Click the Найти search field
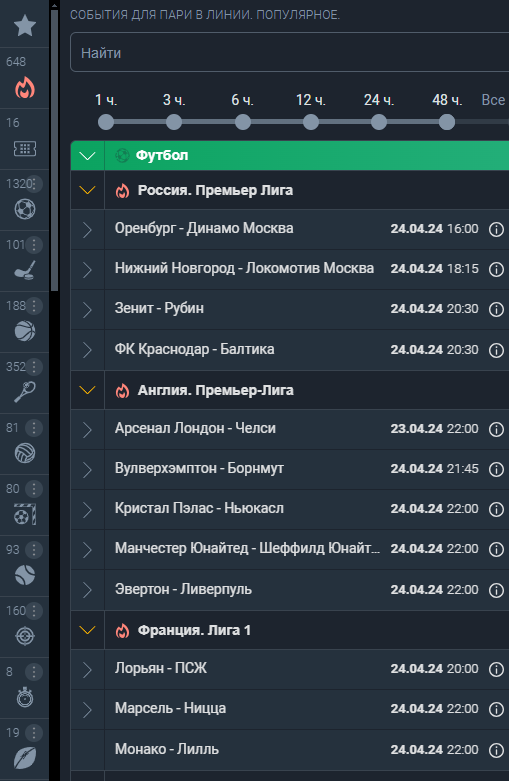This screenshot has width=509, height=781. click(x=290, y=52)
